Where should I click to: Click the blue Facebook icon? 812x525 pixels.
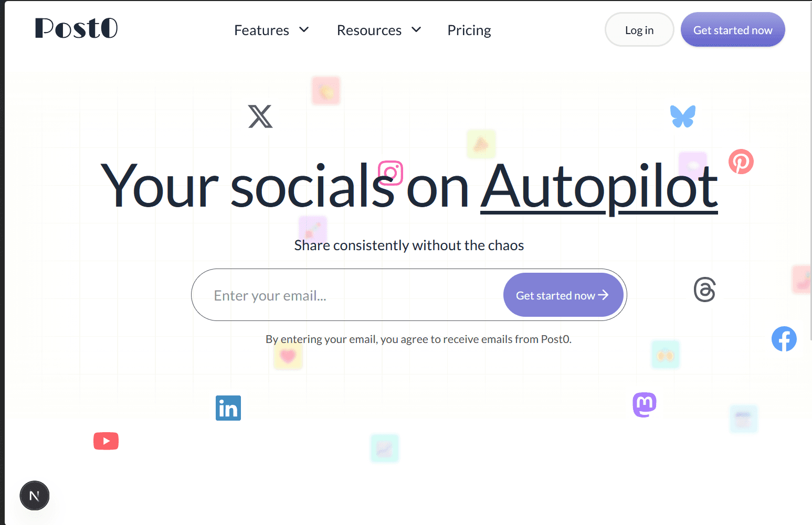pos(784,339)
